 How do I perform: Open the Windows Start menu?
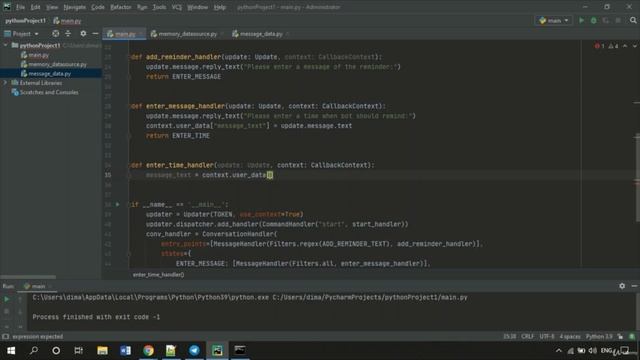point(11,351)
